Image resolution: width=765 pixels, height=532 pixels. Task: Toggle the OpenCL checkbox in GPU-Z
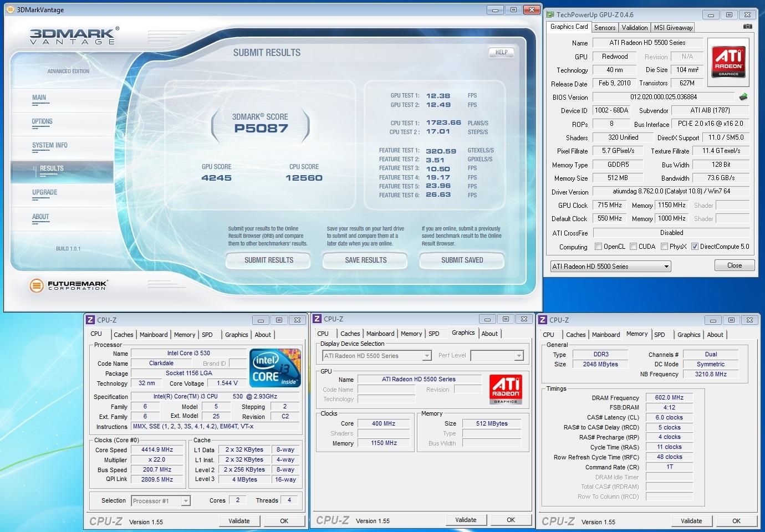tap(598, 247)
